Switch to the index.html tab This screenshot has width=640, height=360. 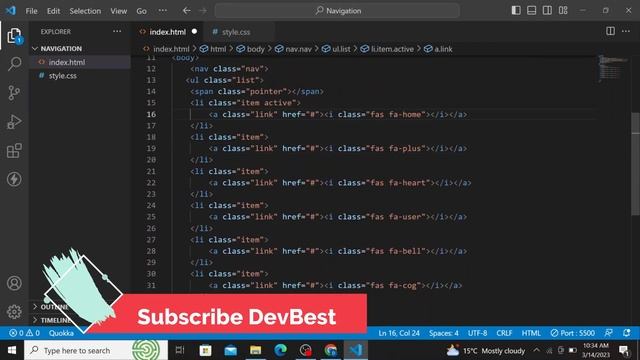click(x=168, y=32)
